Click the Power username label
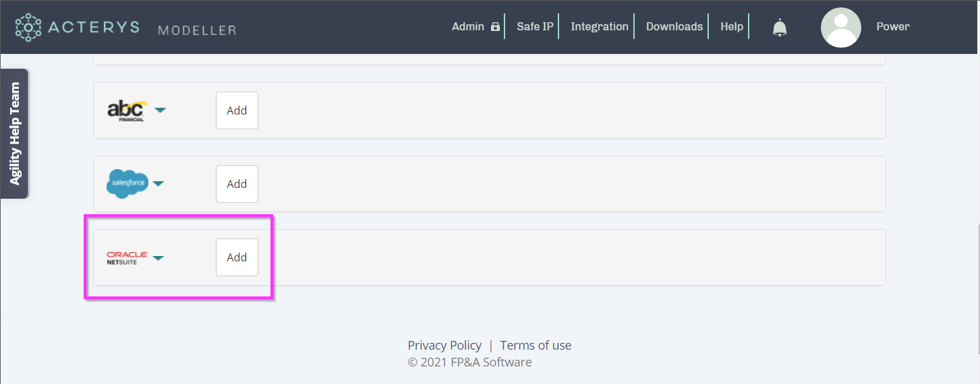Image resolution: width=980 pixels, height=384 pixels. [x=893, y=27]
